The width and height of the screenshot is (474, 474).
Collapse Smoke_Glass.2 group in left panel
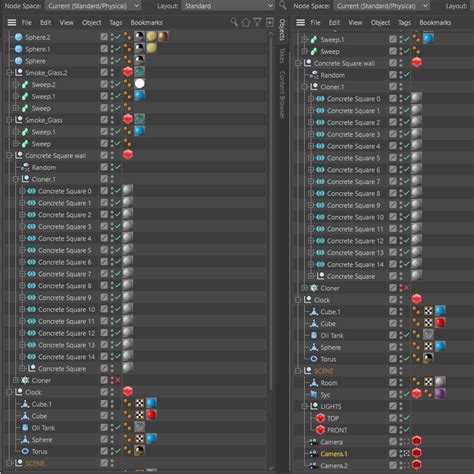coord(9,72)
